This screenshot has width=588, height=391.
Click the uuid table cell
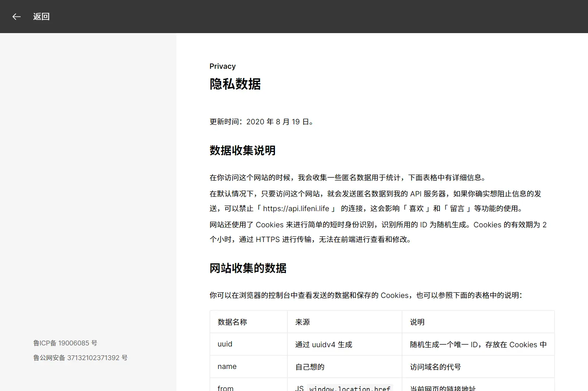tap(224, 344)
